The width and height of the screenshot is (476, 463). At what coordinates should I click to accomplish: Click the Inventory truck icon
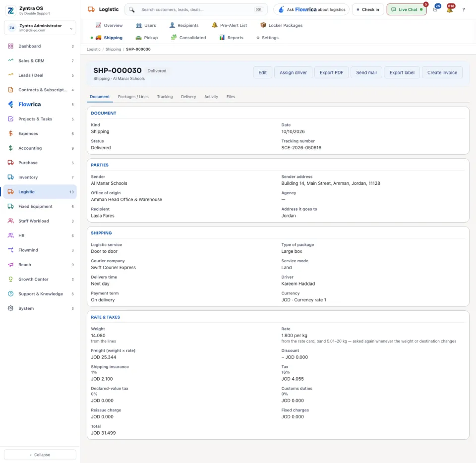click(10, 177)
